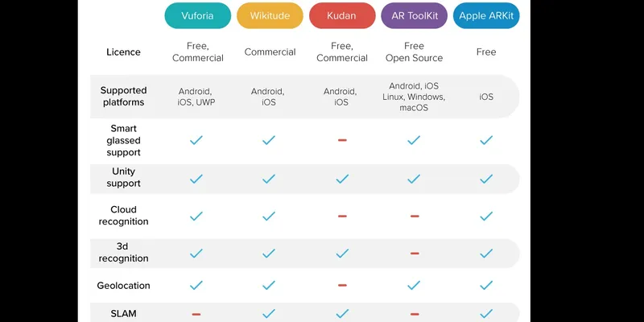Select the Apple ARKit blue header
Viewport: 644px width, 322px height.
486,15
